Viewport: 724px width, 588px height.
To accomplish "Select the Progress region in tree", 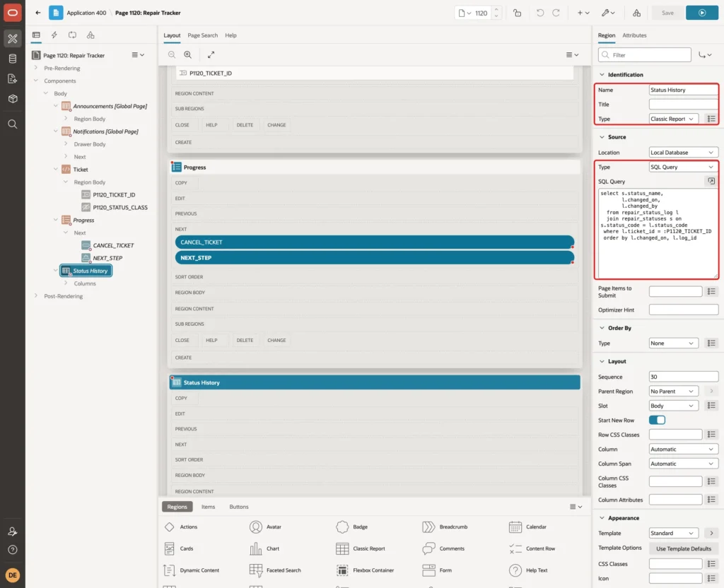I will pyautogui.click(x=83, y=220).
